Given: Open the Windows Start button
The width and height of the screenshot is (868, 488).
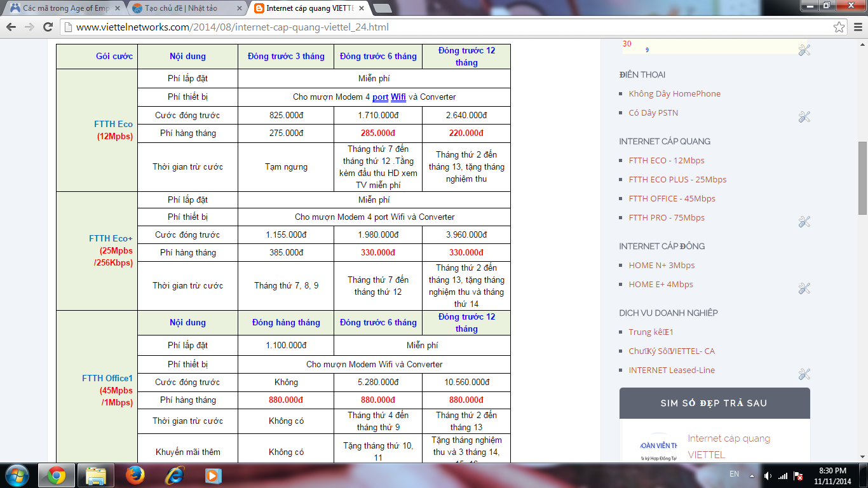Looking at the screenshot, I should coord(17,475).
